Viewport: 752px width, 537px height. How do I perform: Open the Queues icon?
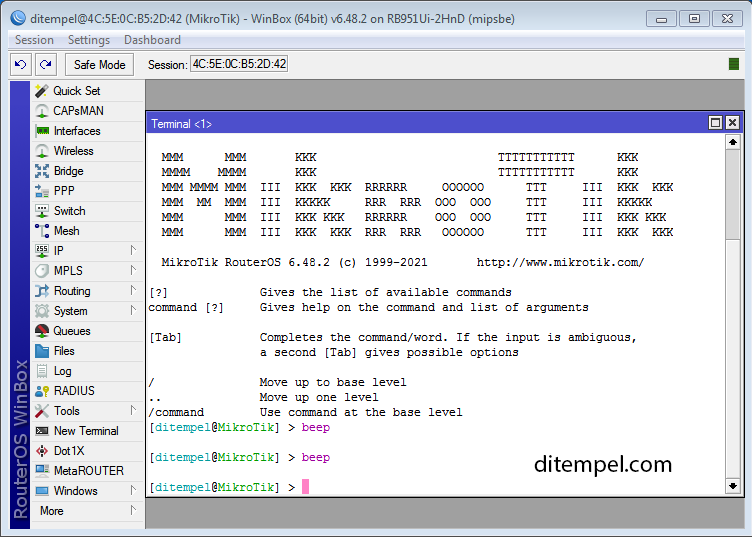point(42,331)
